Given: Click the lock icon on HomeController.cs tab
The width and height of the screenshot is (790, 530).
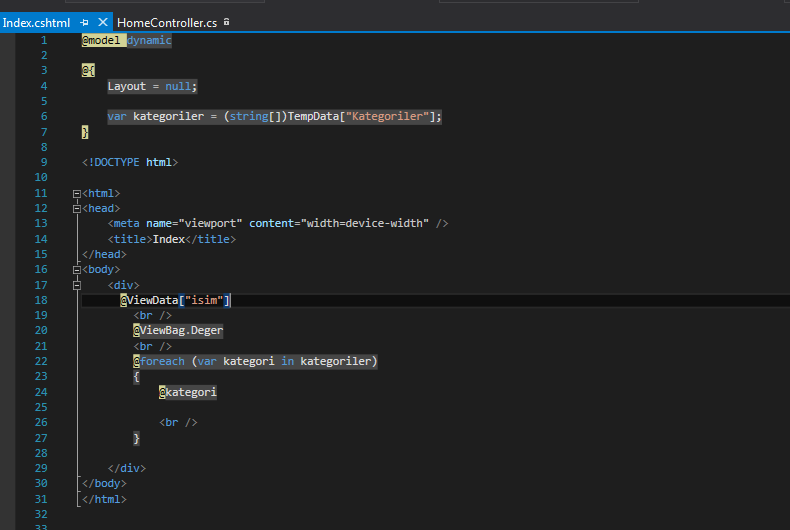Looking at the screenshot, I should click(x=227, y=22).
